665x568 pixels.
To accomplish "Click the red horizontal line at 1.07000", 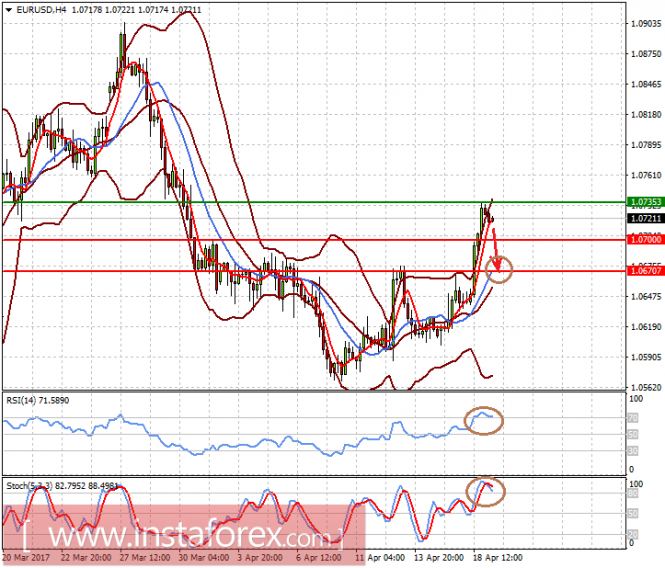I will pyautogui.click(x=314, y=240).
